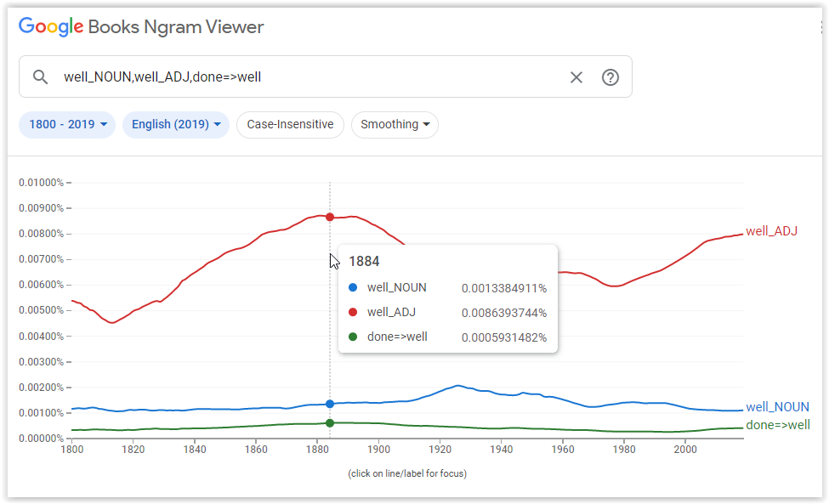Focus the well_NOUN line label
Image resolution: width=829 pixels, height=504 pixels.
[777, 407]
